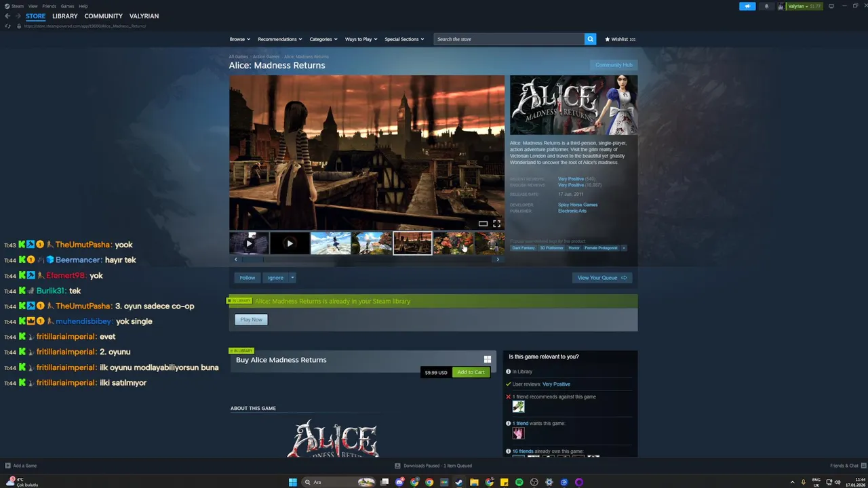Click the Valyrian profile avatar
The height and width of the screenshot is (488, 868).
(x=781, y=6)
